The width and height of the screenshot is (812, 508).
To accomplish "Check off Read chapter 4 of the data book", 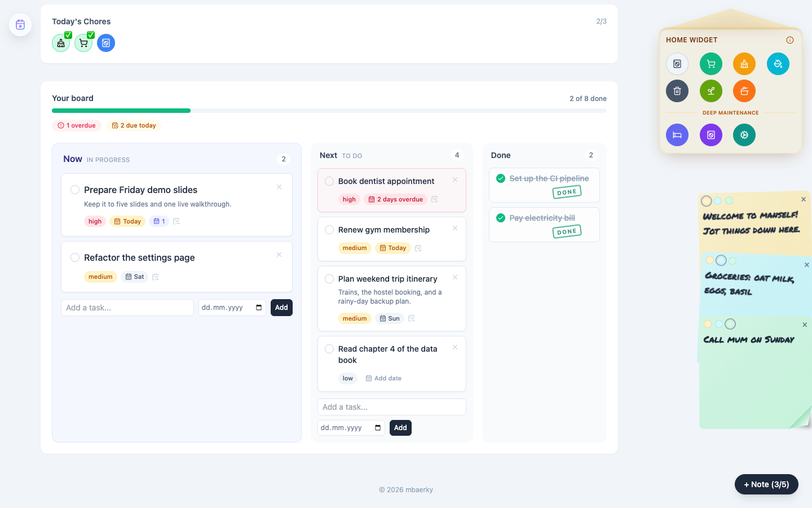I will point(329,349).
